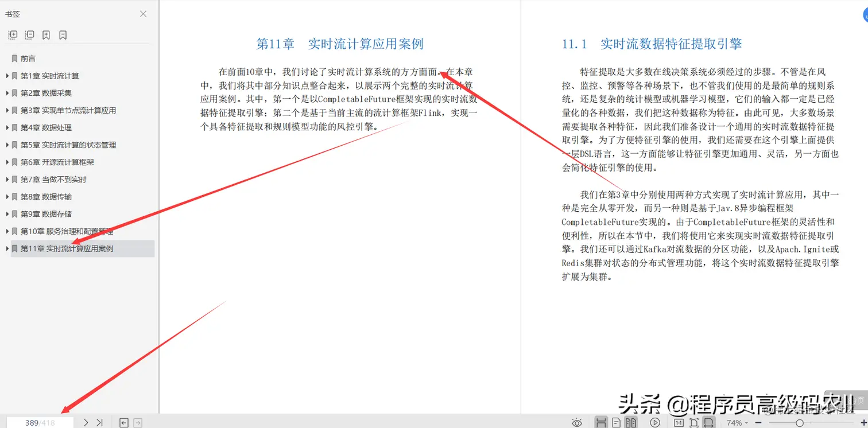Viewport: 868px width, 428px height.
Task: Set actual size using the 1:1 icon
Action: [679, 423]
